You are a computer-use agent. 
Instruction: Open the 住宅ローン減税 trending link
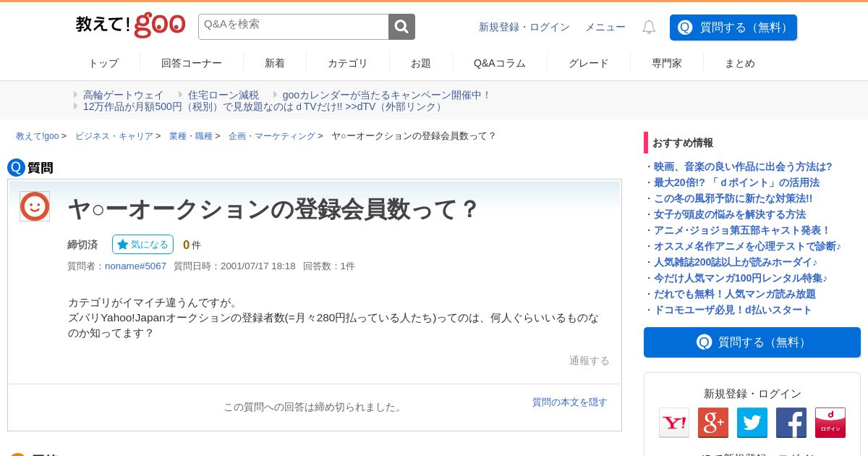[224, 95]
